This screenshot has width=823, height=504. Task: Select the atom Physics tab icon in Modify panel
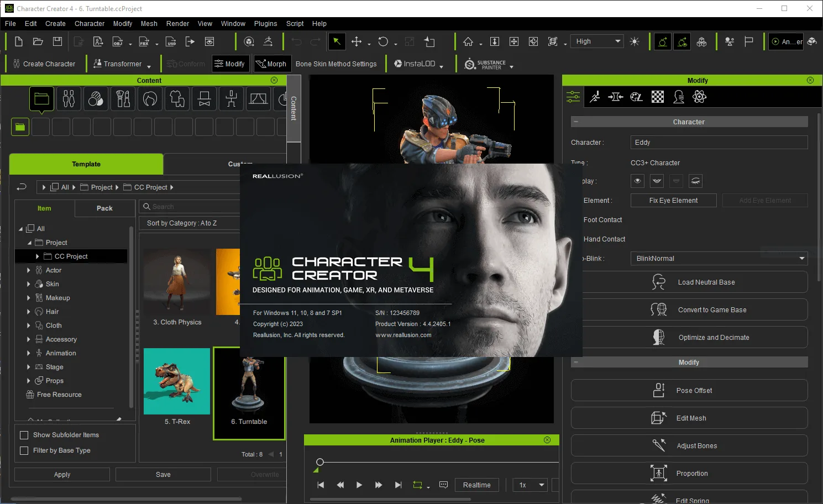[699, 97]
